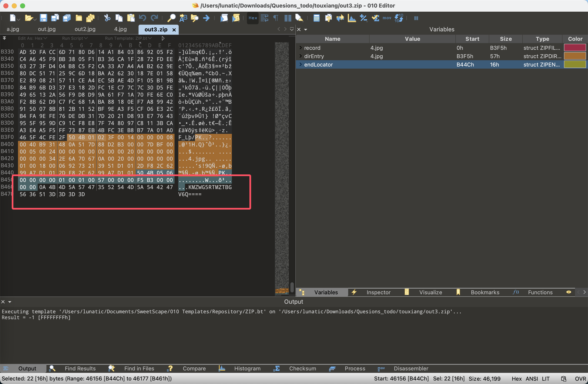Undo the last edit
Screen dimensions: 588x384
(143, 18)
